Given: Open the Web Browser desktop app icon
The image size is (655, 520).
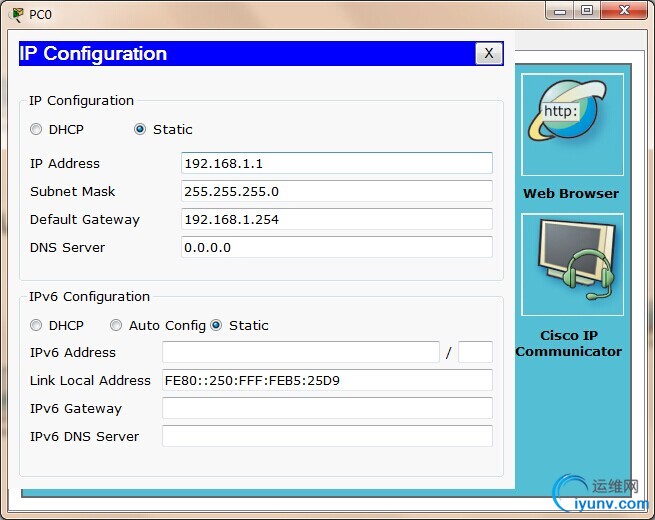Looking at the screenshot, I should (x=572, y=124).
